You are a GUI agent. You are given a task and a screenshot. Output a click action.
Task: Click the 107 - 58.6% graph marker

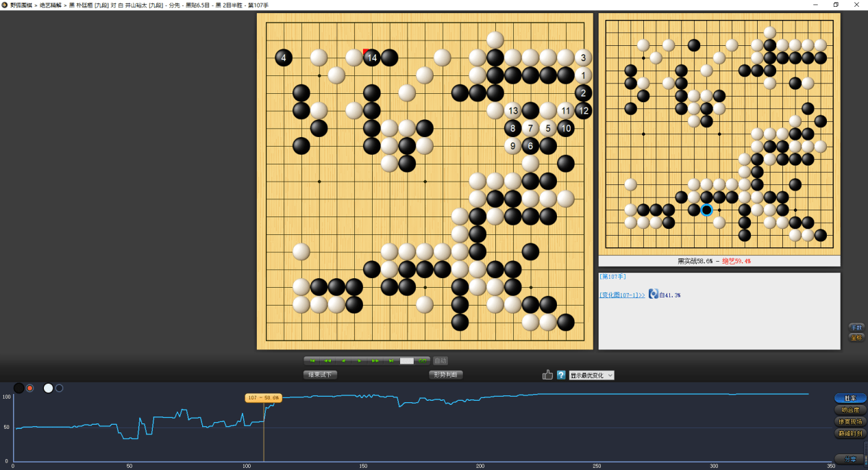[x=263, y=398]
